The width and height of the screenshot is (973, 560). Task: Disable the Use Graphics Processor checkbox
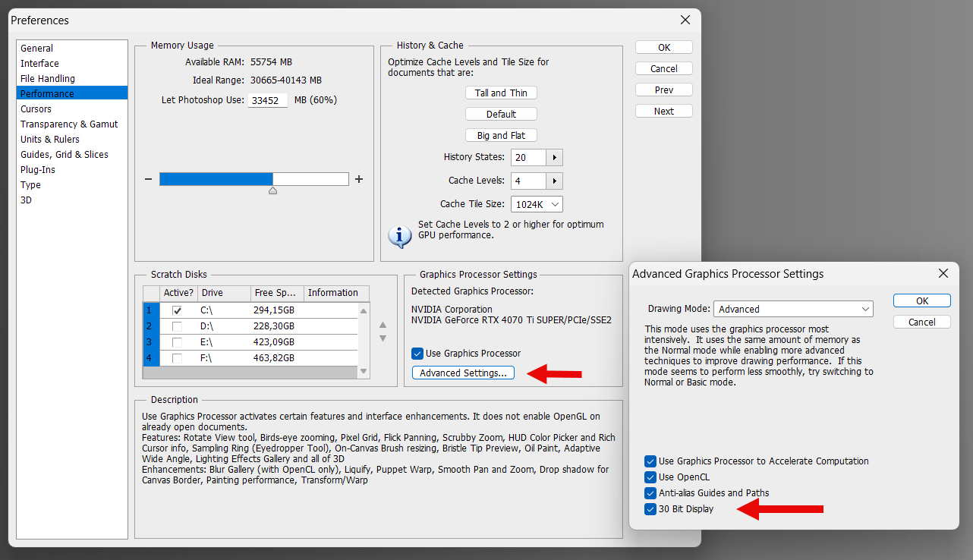[417, 354]
